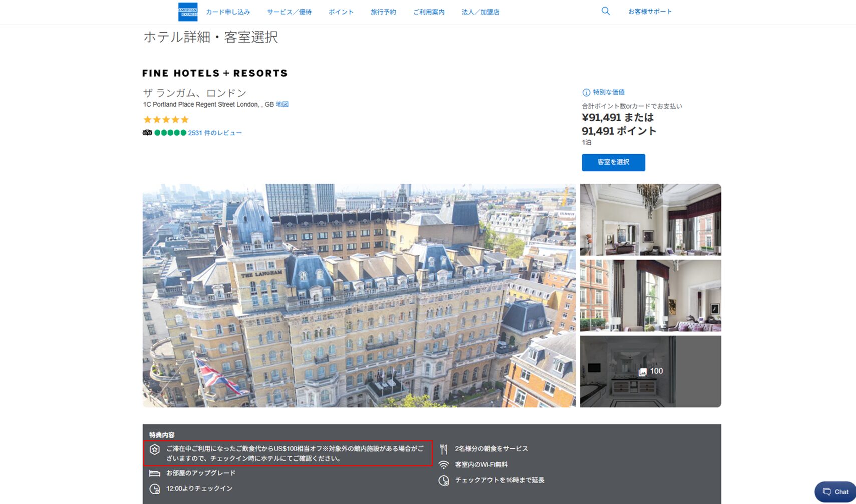This screenshot has width=856, height=504.
Task: Click the dining credit benefit icon
Action: pyautogui.click(x=155, y=449)
